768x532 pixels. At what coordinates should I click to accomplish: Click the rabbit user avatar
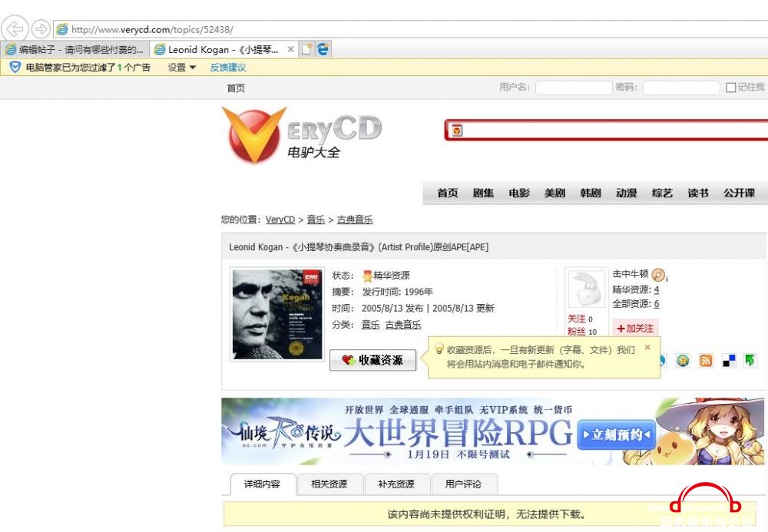585,289
